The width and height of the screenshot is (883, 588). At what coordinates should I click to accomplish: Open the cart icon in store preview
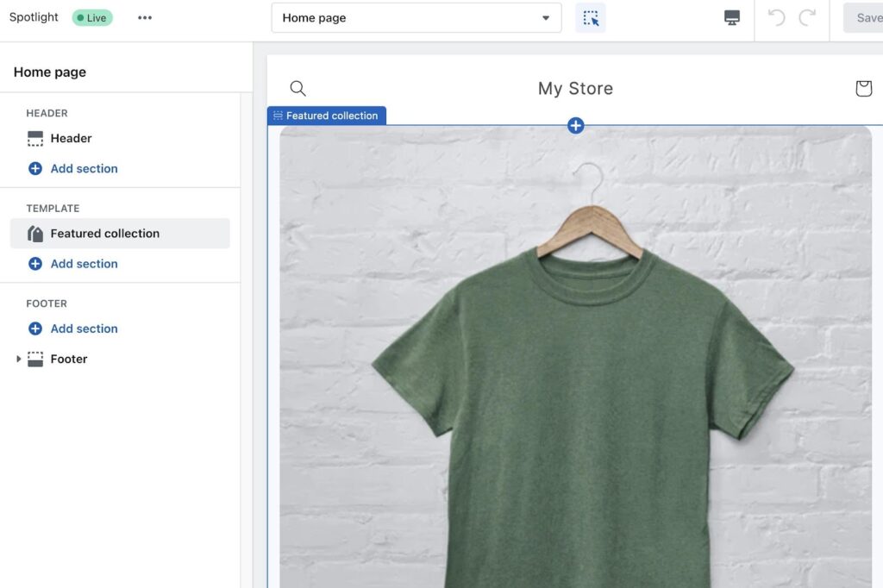863,88
